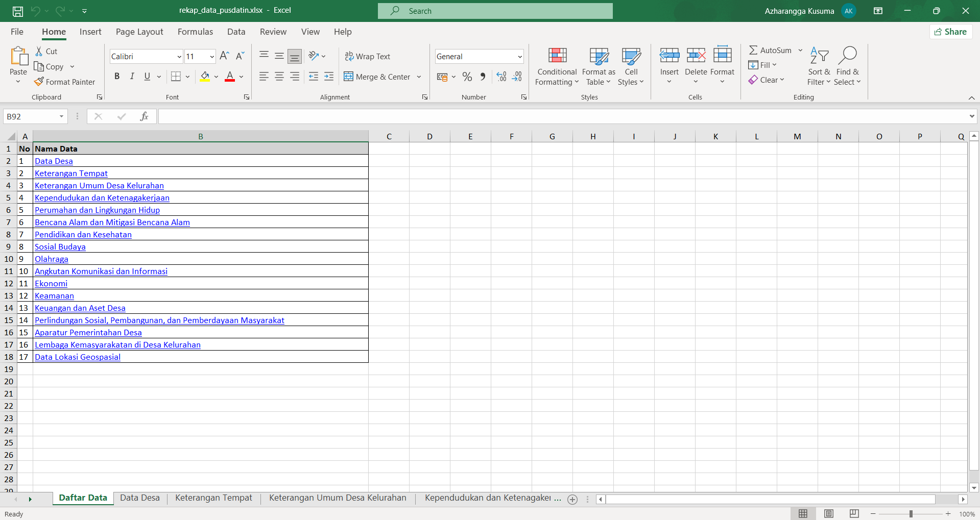
Task: Click Accounting Number Format icon
Action: point(442,77)
